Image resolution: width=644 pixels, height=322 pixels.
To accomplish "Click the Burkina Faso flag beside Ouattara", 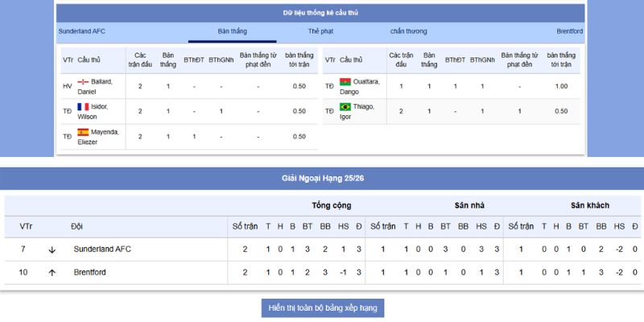I will pyautogui.click(x=345, y=82).
